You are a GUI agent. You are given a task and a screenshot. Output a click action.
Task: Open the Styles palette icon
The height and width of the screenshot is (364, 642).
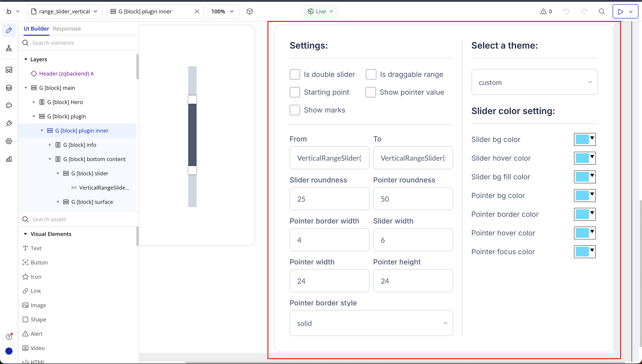point(9,106)
